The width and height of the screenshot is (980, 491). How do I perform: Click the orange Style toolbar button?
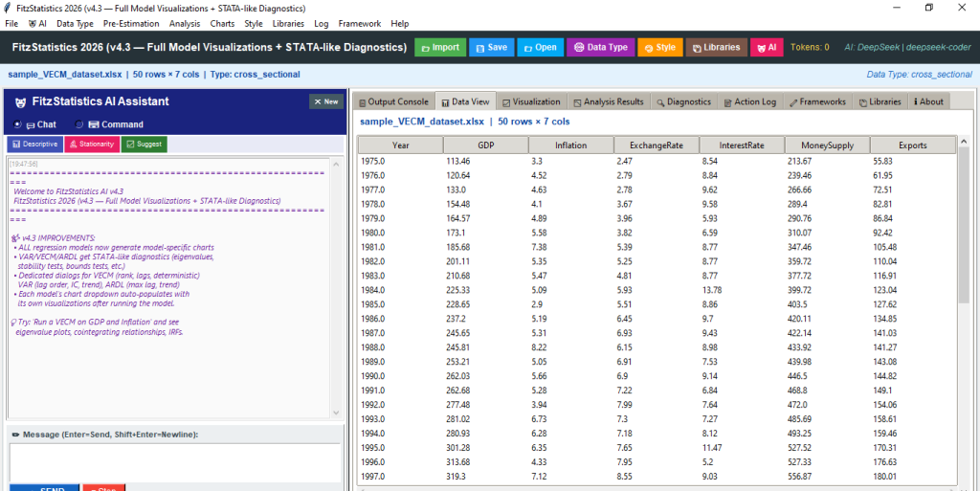pyautogui.click(x=660, y=48)
